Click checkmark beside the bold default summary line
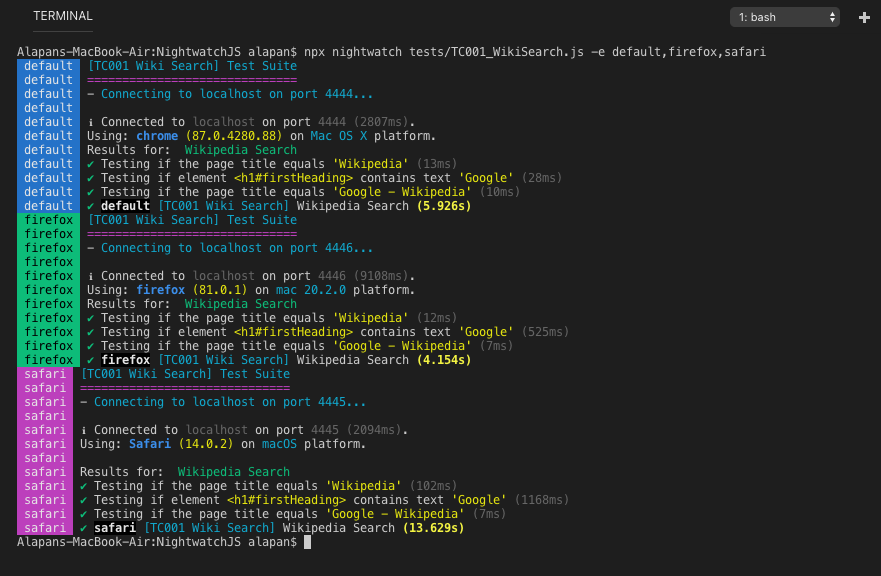 pos(91,206)
